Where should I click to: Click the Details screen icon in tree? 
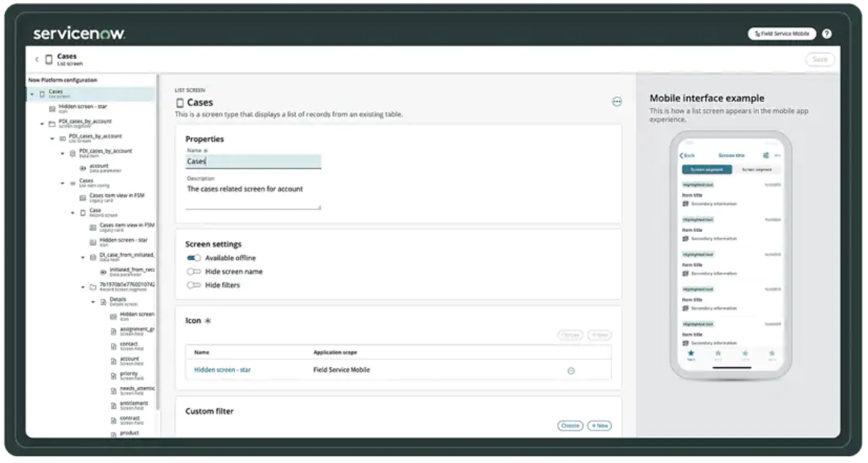point(103,302)
